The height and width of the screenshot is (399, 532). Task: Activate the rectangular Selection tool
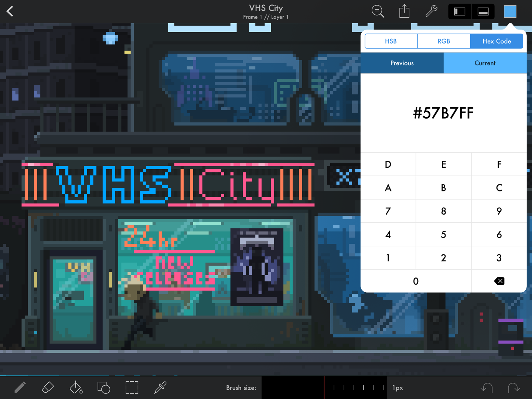point(132,388)
